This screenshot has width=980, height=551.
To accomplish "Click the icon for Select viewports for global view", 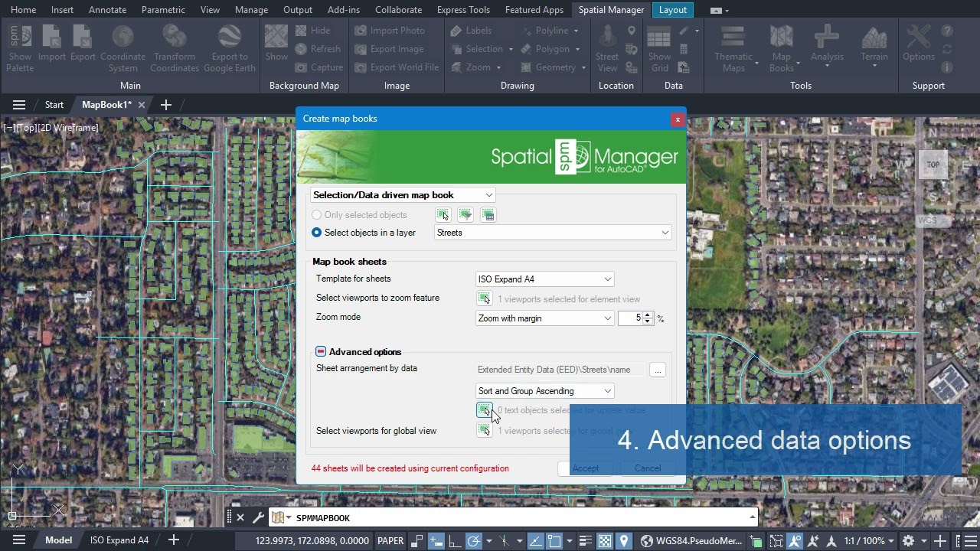I will coord(484,431).
